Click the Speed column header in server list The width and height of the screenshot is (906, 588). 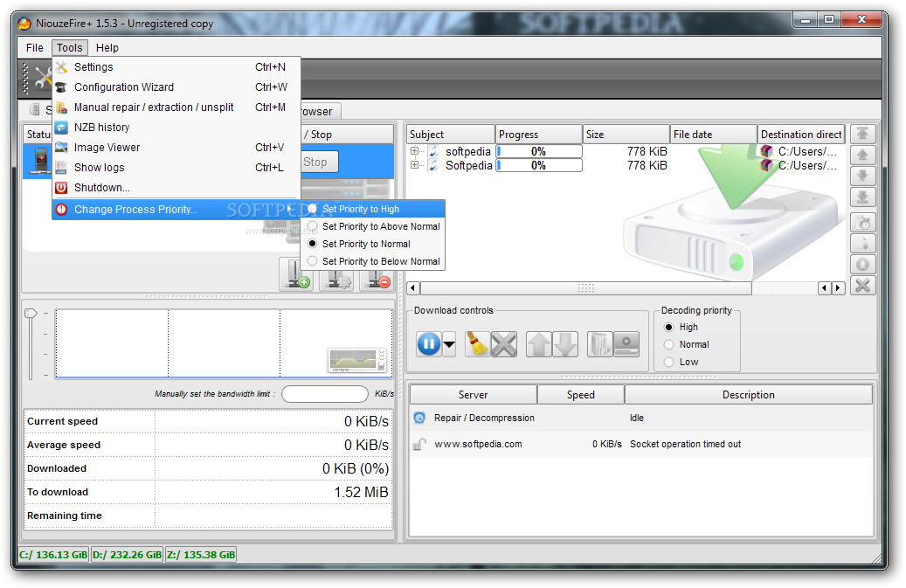(x=581, y=395)
